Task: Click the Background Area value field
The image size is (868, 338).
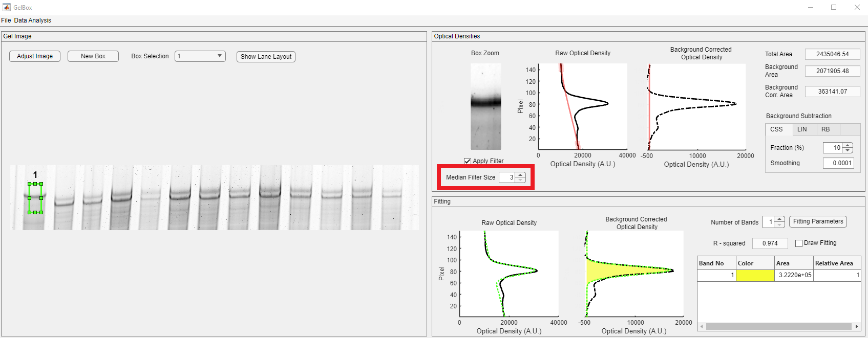Action: click(x=833, y=71)
